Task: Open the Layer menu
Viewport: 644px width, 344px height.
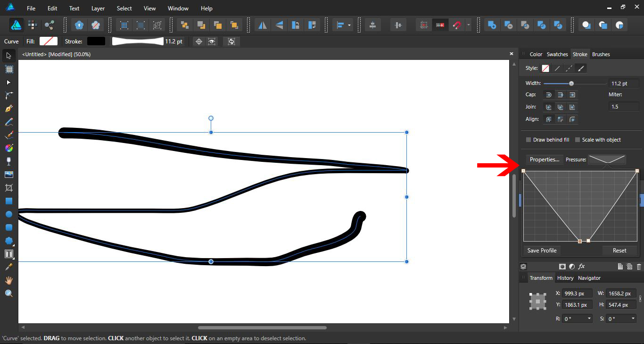Action: (98, 8)
